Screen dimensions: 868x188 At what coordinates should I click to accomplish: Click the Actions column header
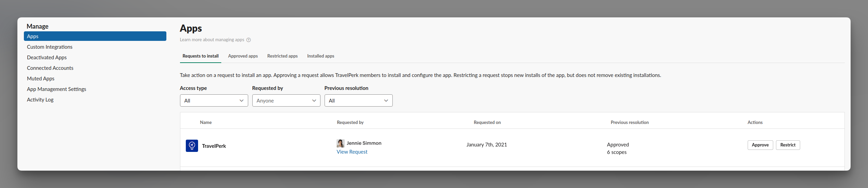[755, 122]
